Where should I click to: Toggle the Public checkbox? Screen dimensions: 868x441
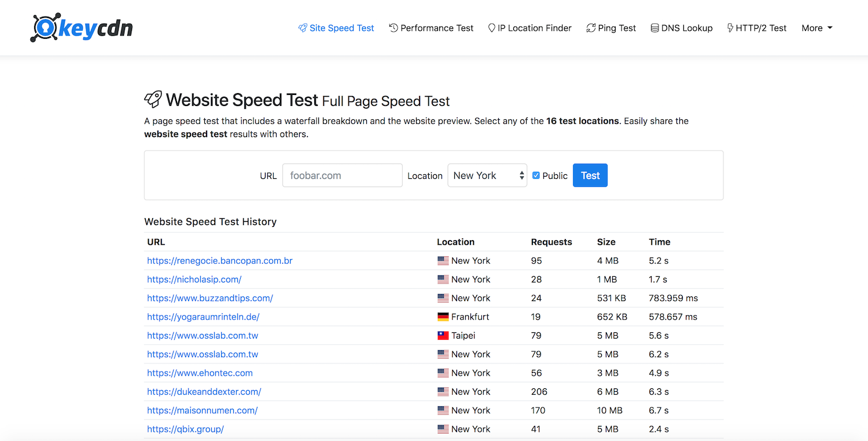pos(536,175)
